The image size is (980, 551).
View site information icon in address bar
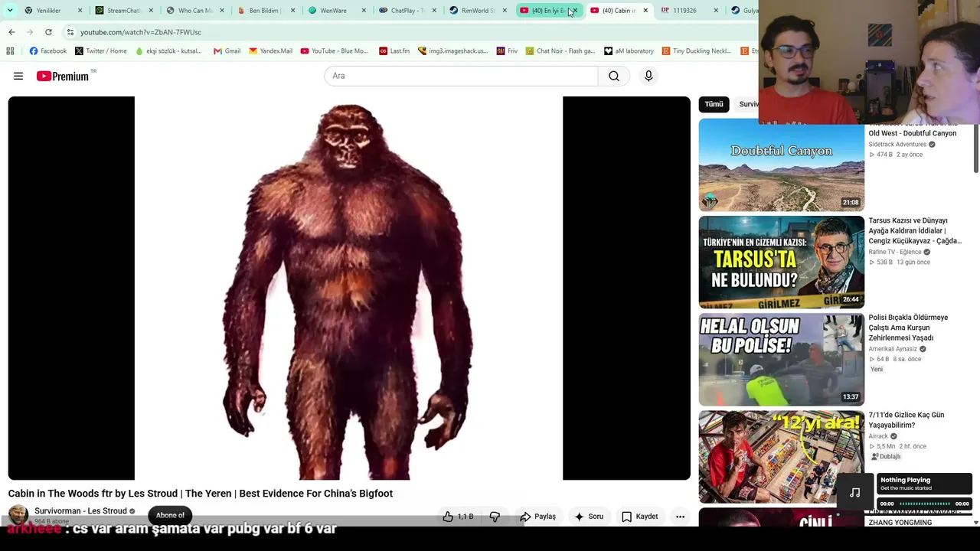pyautogui.click(x=70, y=32)
